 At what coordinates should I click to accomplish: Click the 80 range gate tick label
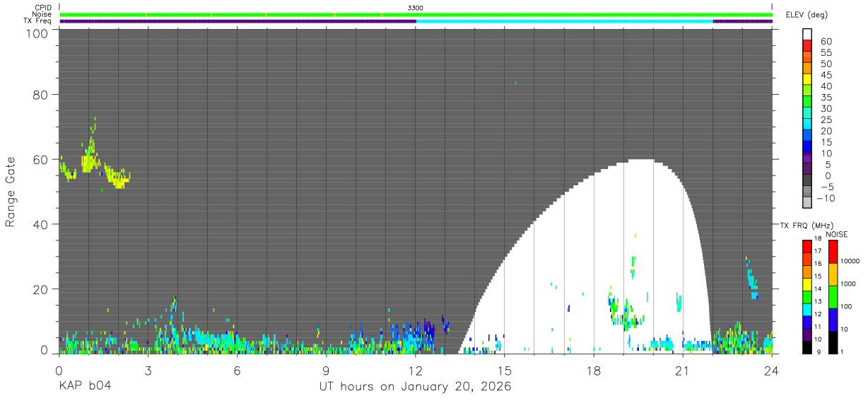click(x=40, y=94)
